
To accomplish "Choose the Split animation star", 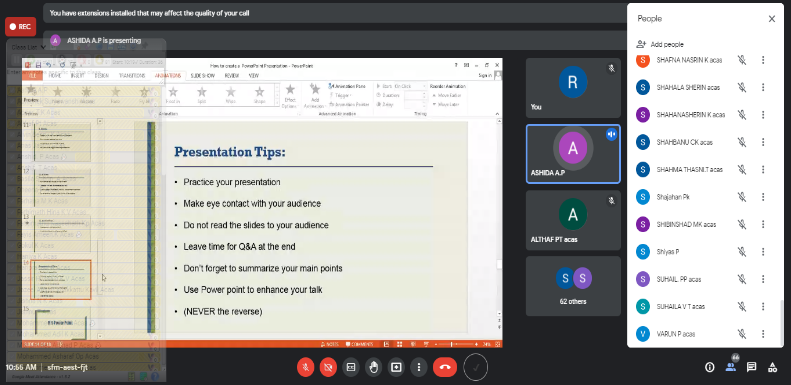I will click(202, 94).
